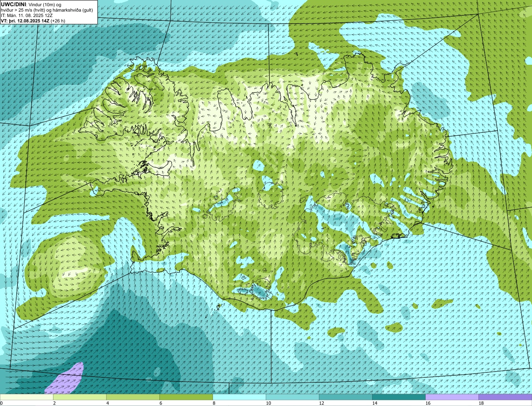Click the 16–18 m/s lavender legend swatch
Screen dimensions: 532x406
[452, 397]
